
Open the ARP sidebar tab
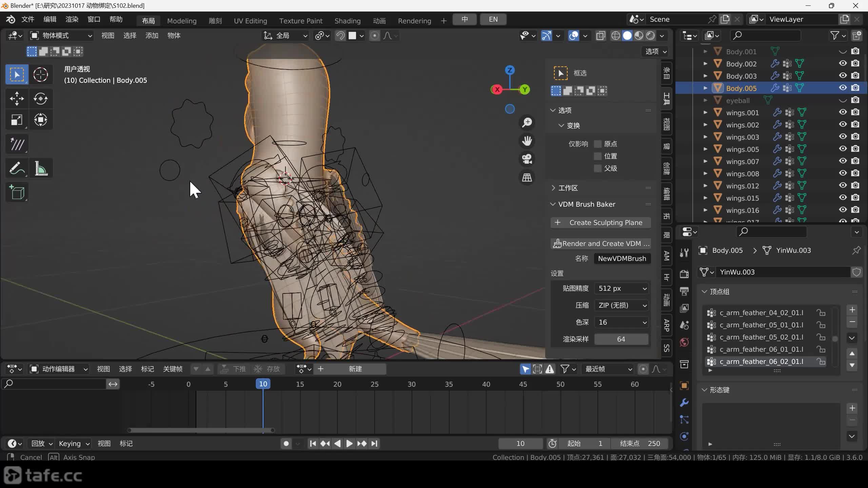(x=667, y=325)
